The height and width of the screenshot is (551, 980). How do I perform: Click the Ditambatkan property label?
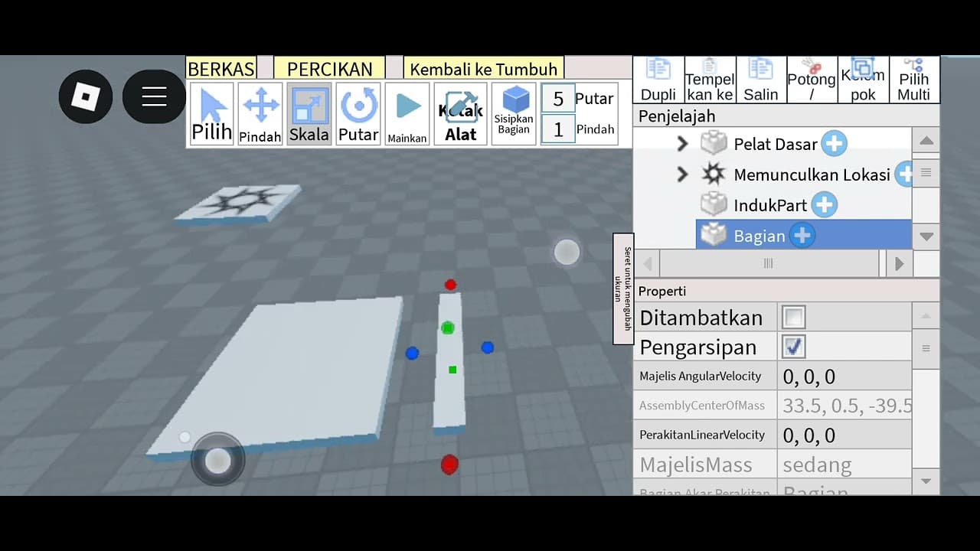click(x=701, y=318)
